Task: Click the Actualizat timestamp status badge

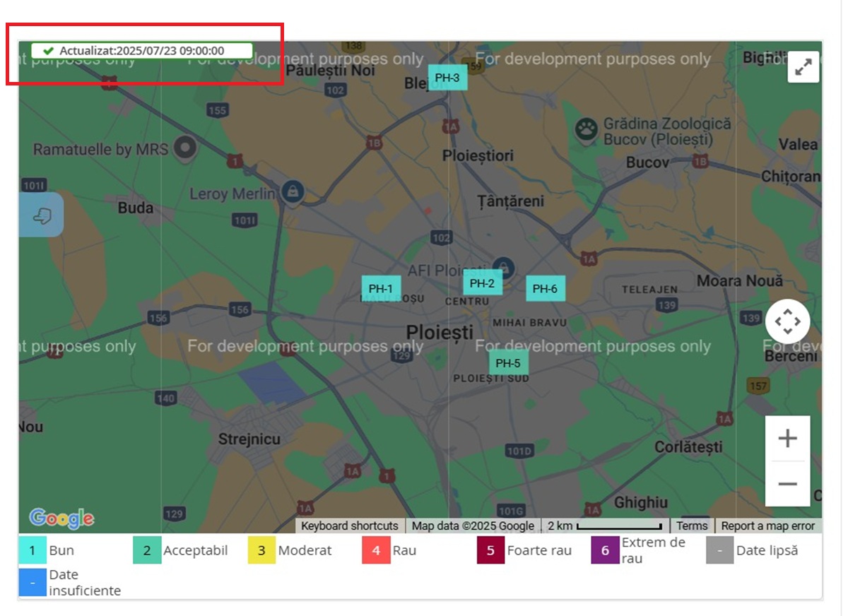Action: click(141, 51)
